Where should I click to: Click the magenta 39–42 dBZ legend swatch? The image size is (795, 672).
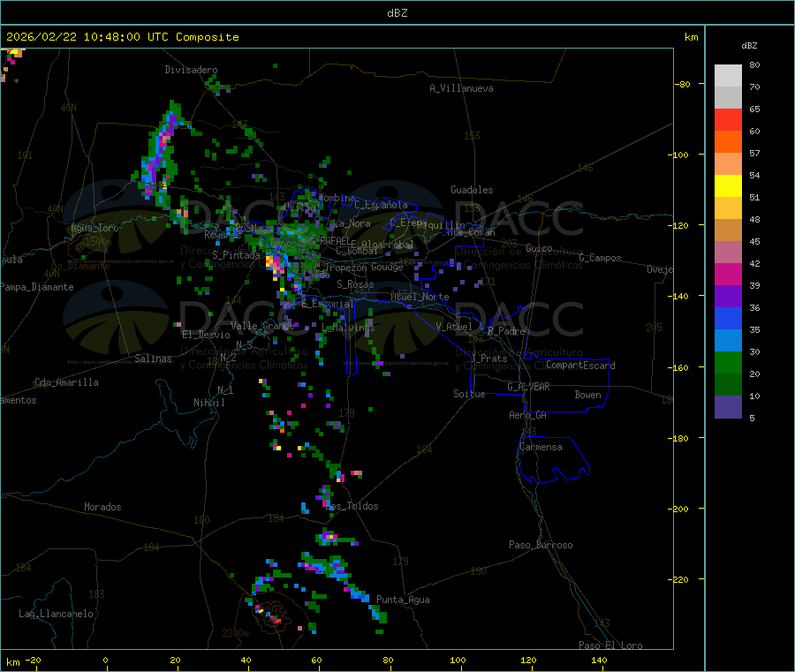tap(728, 274)
